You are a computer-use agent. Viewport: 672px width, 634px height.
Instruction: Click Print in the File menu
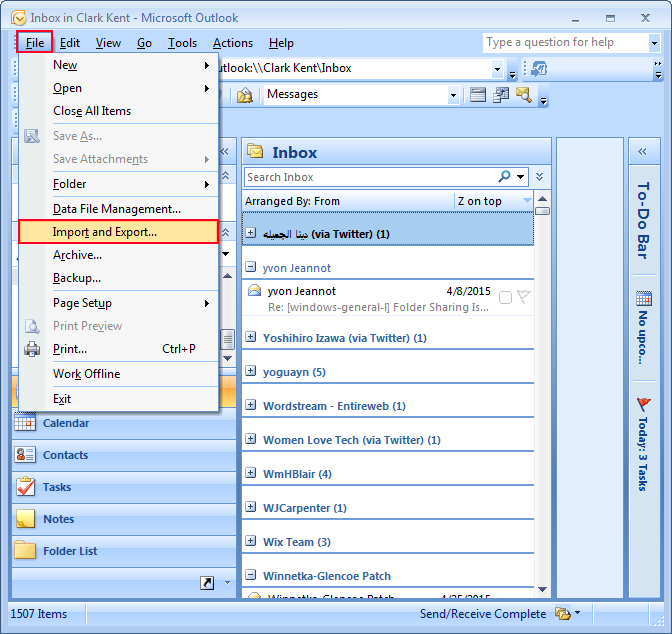click(x=119, y=349)
